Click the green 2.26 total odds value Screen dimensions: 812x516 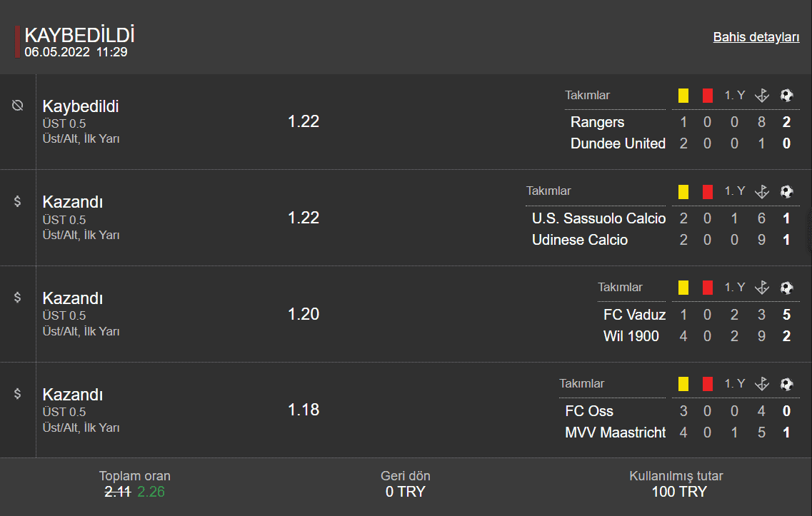(x=151, y=492)
